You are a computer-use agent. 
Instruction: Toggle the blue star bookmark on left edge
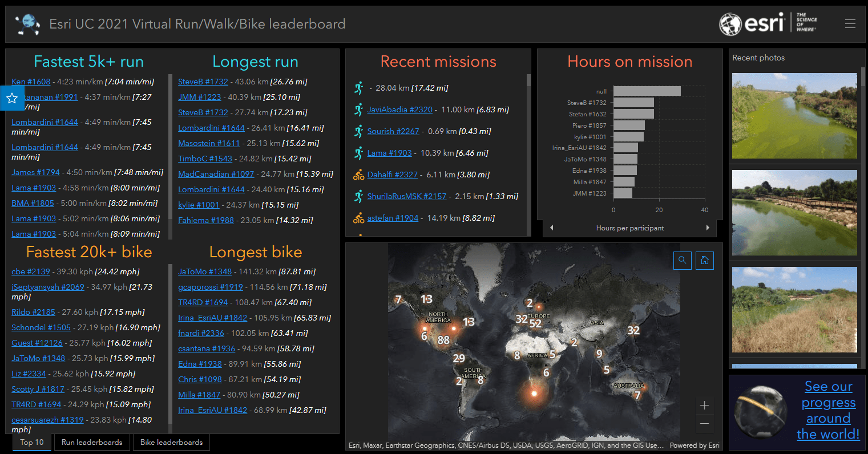pos(12,98)
